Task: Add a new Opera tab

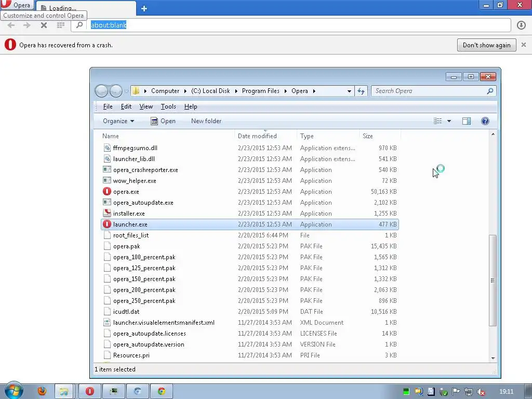Action: click(x=144, y=8)
